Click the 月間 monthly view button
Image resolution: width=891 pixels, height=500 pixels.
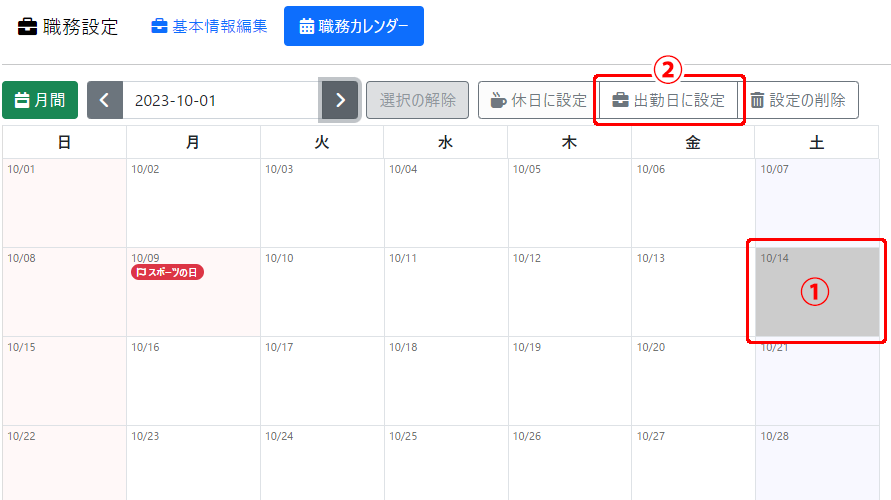pos(40,100)
